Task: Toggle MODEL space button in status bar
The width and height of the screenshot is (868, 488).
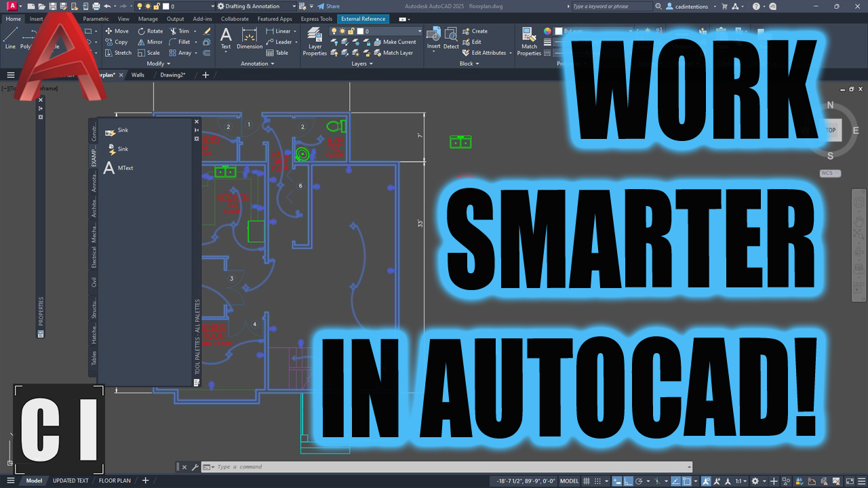Action: 569,481
